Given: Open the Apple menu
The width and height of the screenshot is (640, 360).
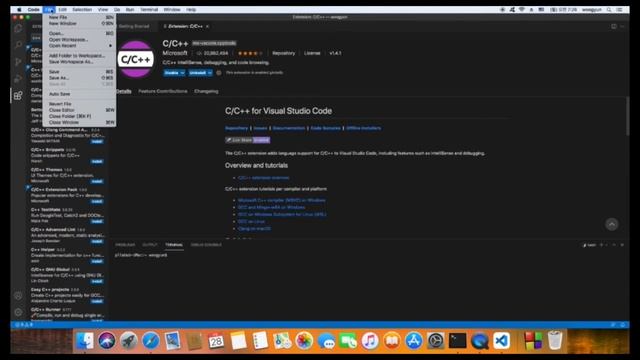Looking at the screenshot, I should 19,9.
